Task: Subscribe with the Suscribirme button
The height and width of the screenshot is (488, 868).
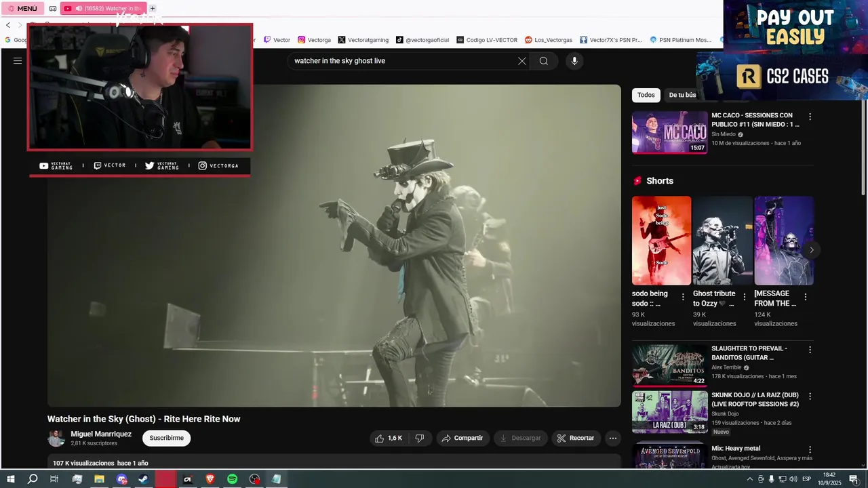Action: [167, 438]
